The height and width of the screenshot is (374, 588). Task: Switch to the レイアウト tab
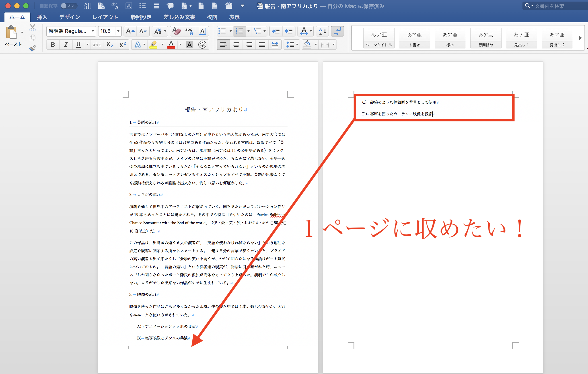(x=105, y=17)
